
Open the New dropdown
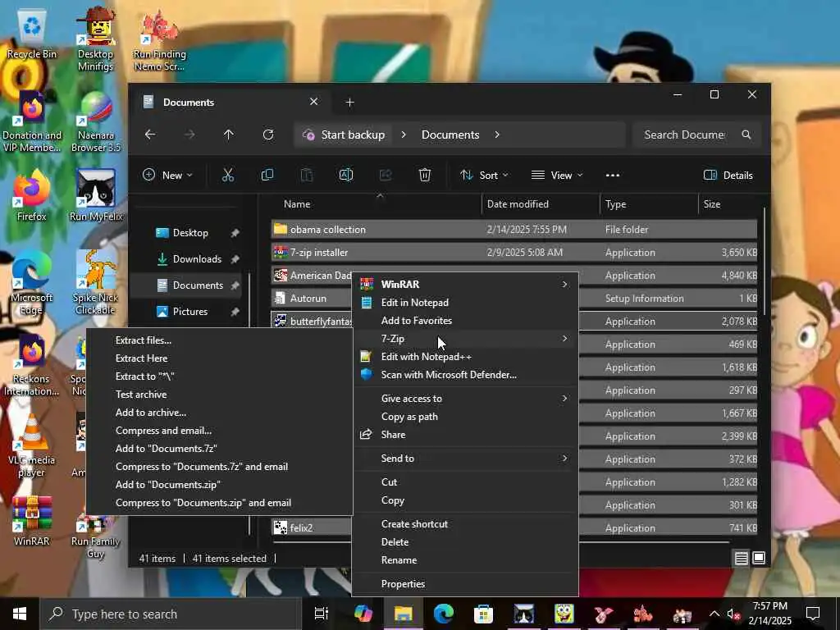167,176
